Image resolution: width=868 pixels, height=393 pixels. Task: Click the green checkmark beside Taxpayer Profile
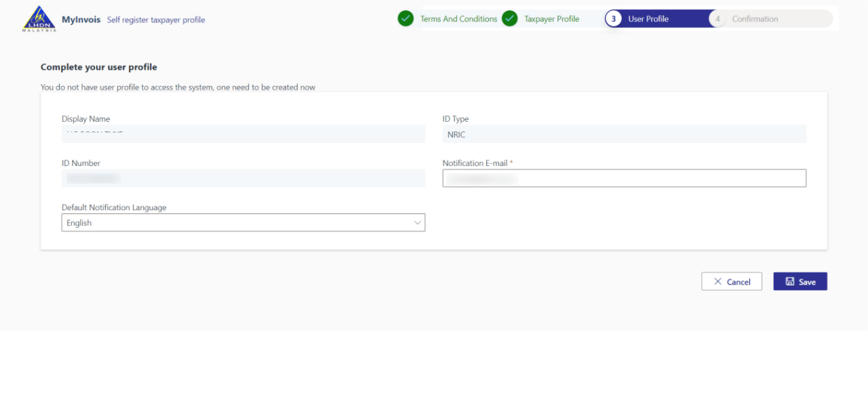509,18
